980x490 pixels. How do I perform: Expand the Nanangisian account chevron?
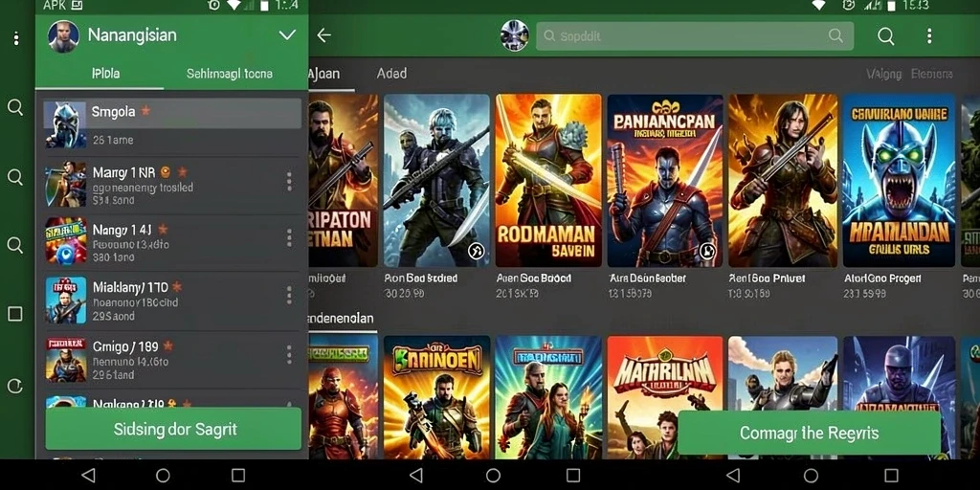287,35
